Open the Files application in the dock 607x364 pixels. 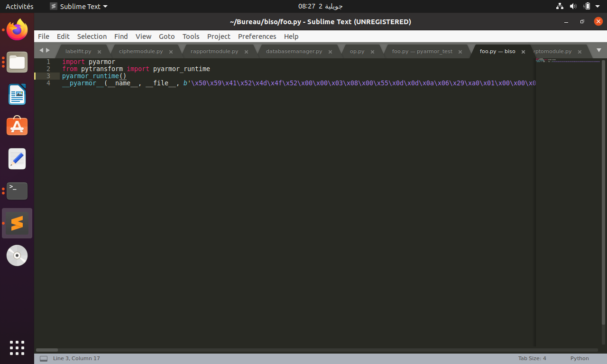click(x=17, y=62)
